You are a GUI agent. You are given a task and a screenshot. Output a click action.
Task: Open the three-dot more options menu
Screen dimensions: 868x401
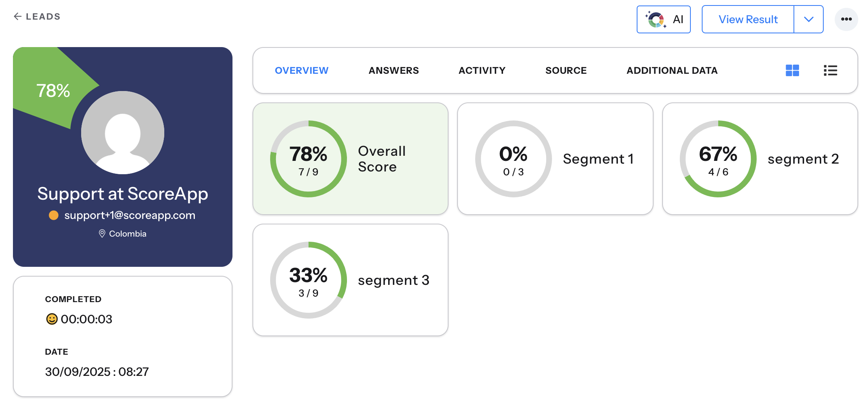point(846,19)
